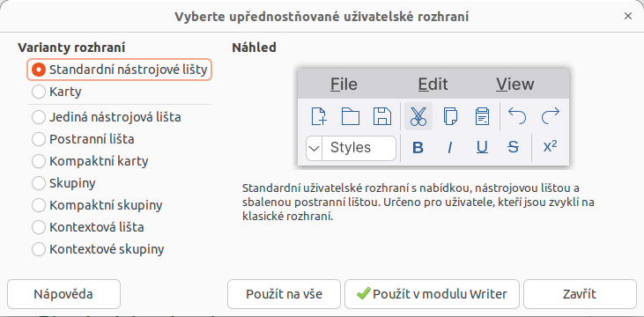
Task: Select Jediná nástrojová lišta option
Action: pyautogui.click(x=107, y=117)
